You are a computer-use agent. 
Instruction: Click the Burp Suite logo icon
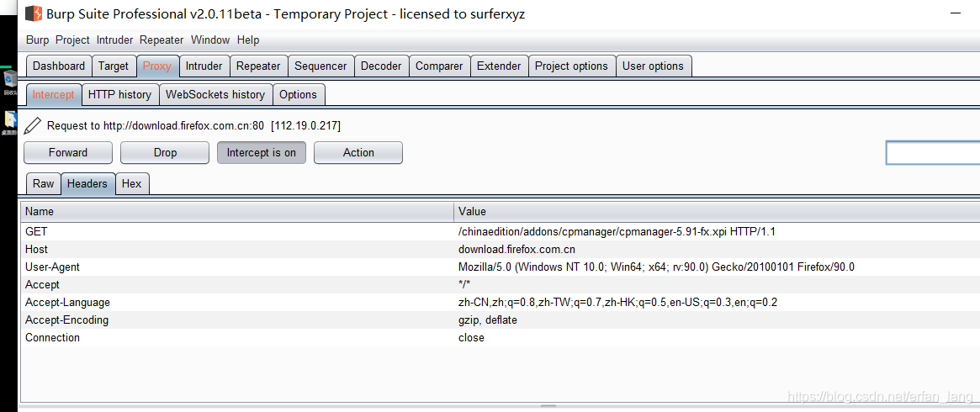(34, 13)
